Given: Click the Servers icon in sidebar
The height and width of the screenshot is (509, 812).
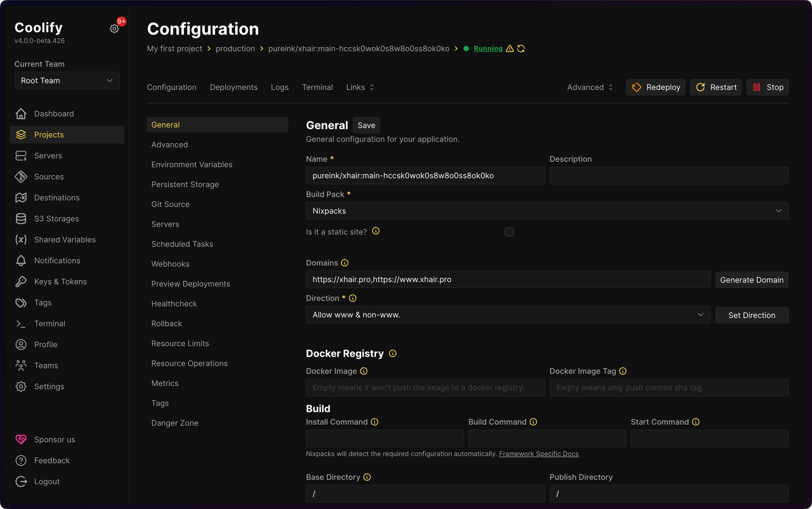Looking at the screenshot, I should point(21,156).
